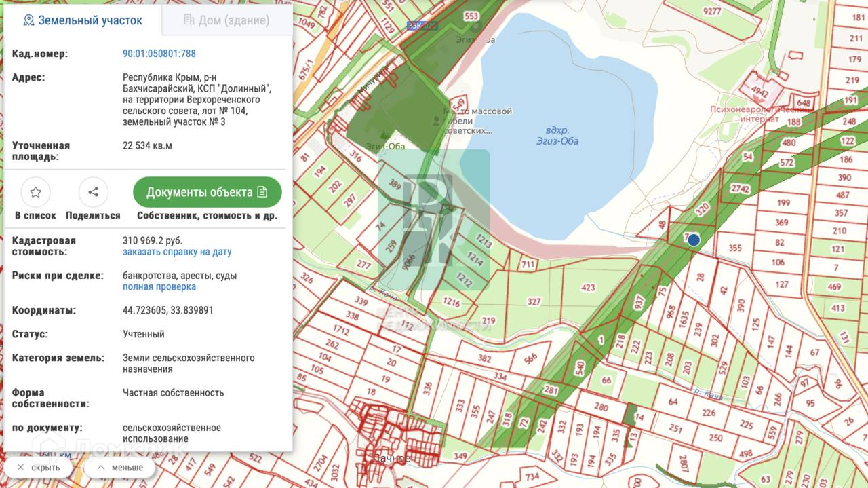Click map parcel number 382
Viewport: 868px width, 488px height.
point(484,358)
